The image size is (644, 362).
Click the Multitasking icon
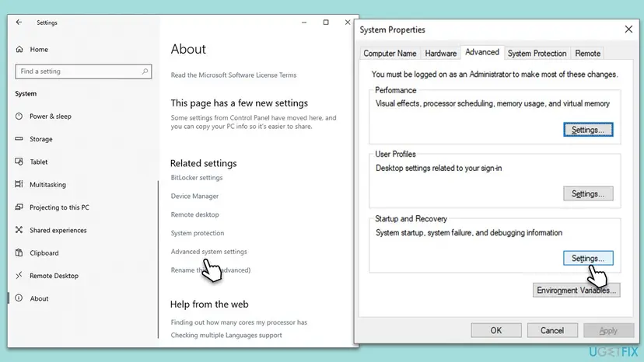point(19,184)
